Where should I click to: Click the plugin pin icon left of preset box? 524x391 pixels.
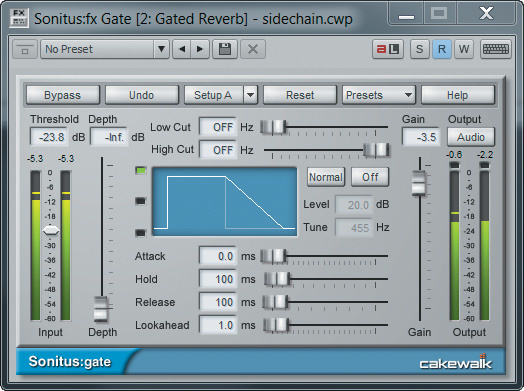click(25, 49)
